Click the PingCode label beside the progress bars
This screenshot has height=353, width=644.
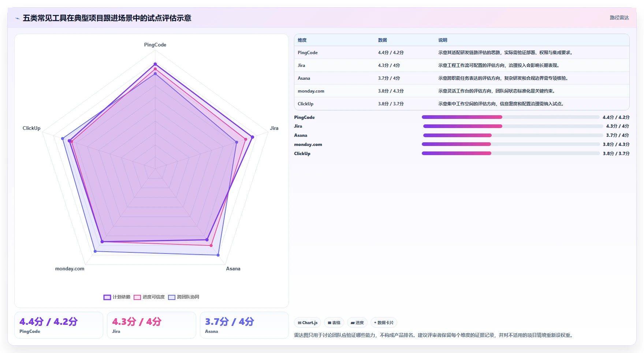point(304,117)
